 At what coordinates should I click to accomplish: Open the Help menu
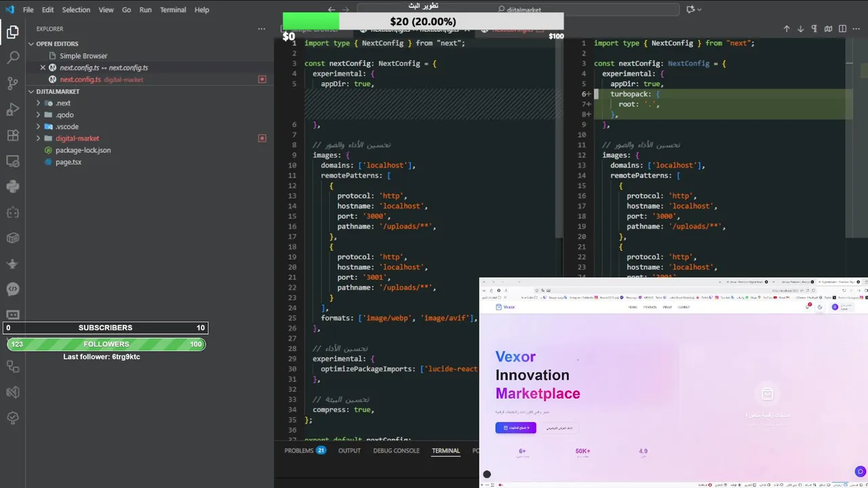[x=201, y=9]
